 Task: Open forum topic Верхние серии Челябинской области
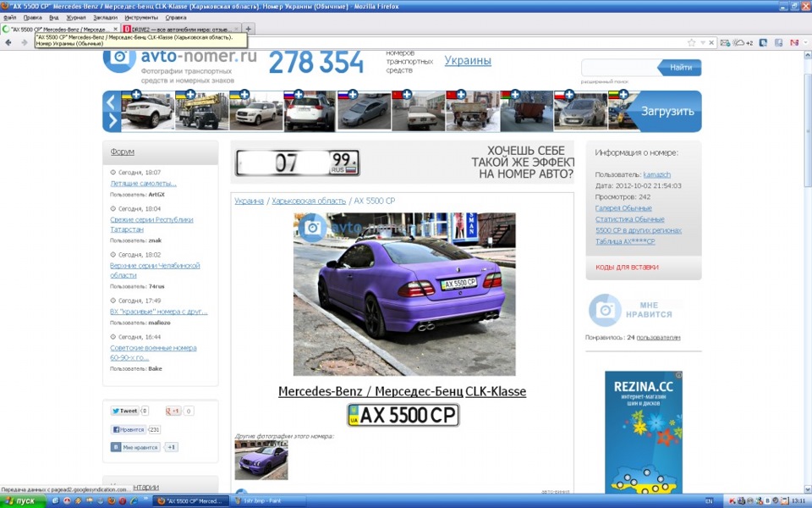click(x=154, y=270)
